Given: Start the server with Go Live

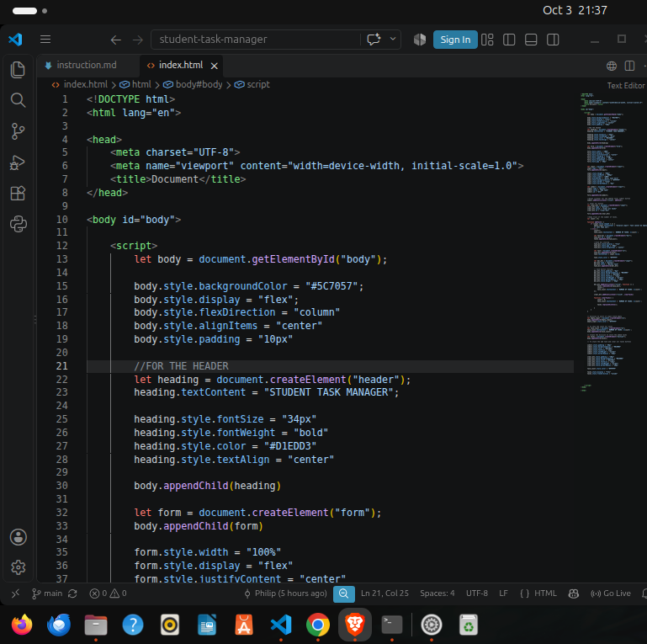Looking at the screenshot, I should (x=611, y=593).
